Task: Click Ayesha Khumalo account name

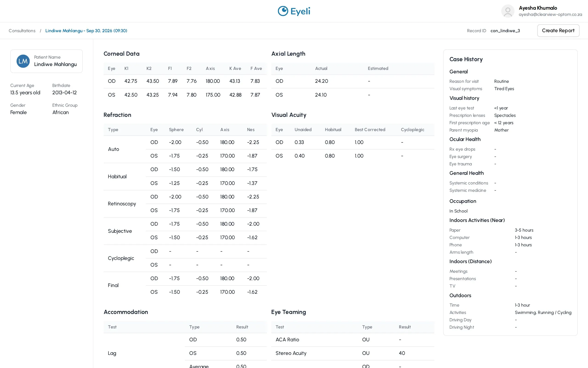Action: point(538,8)
